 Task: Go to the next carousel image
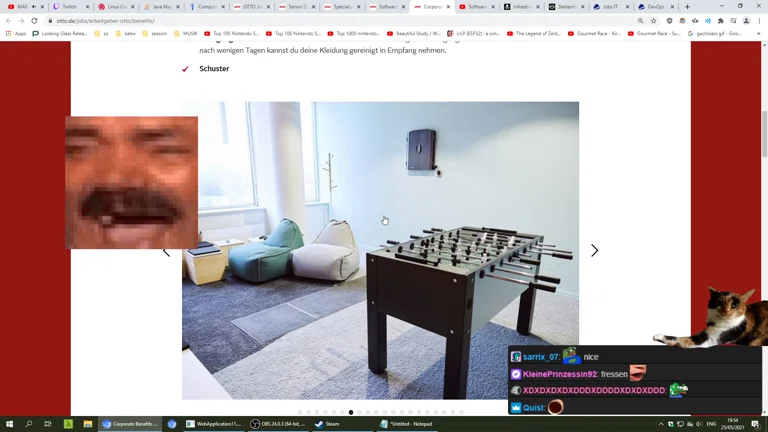(594, 251)
